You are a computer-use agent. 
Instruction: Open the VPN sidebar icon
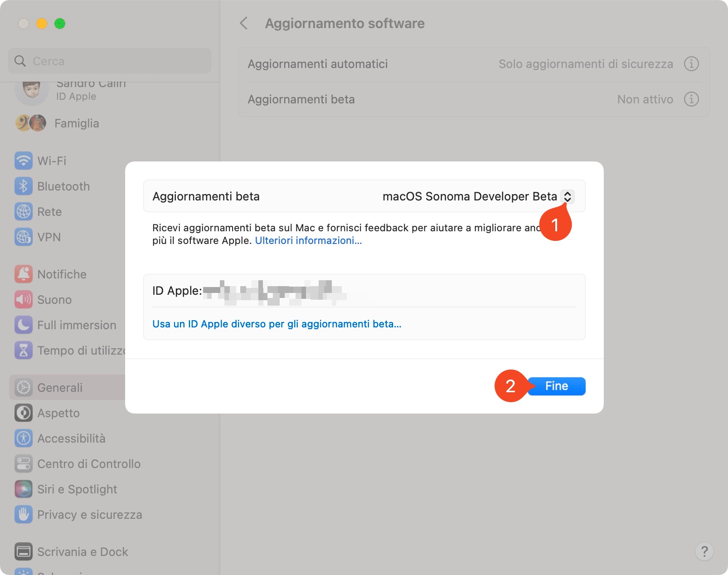pyautogui.click(x=24, y=237)
